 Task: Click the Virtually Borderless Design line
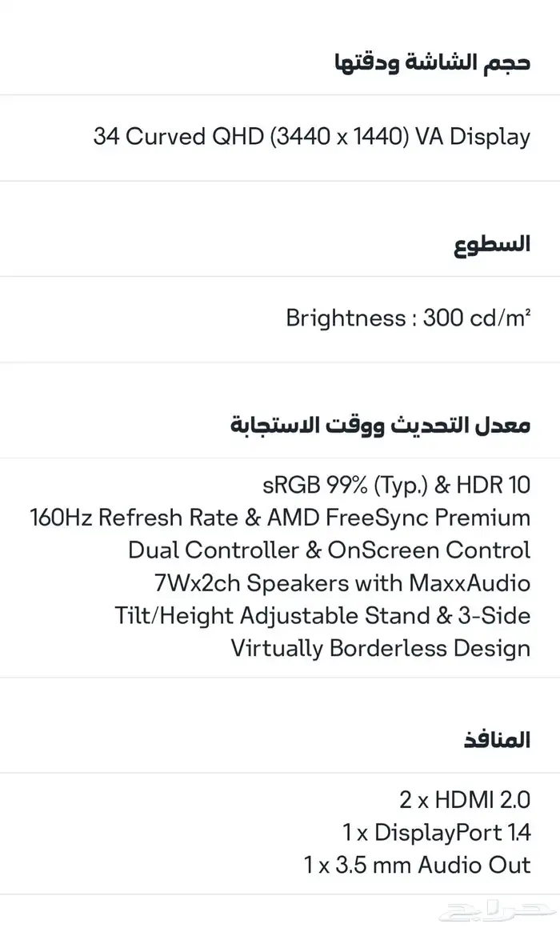click(x=381, y=648)
